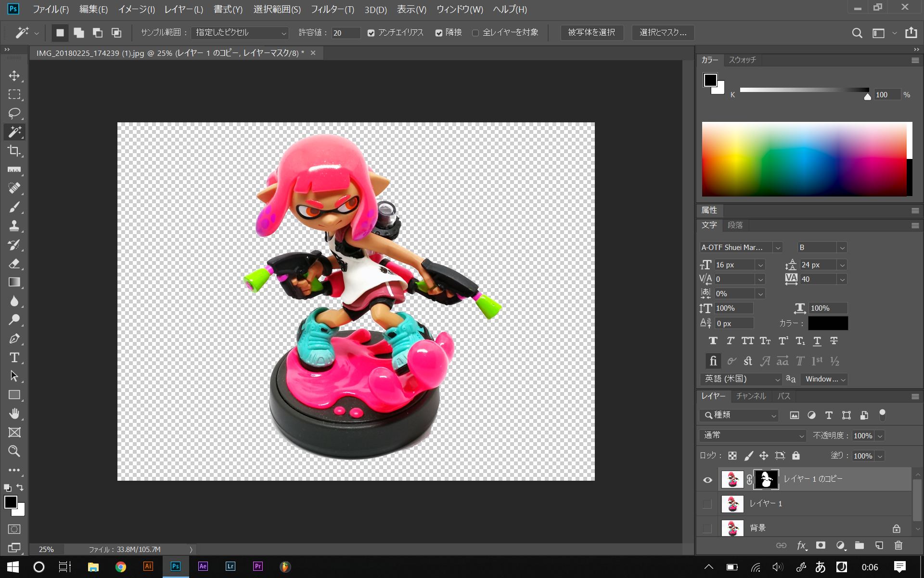Enable 全レイヤーを対象 checkbox
The width and height of the screenshot is (924, 578).
[x=475, y=33]
